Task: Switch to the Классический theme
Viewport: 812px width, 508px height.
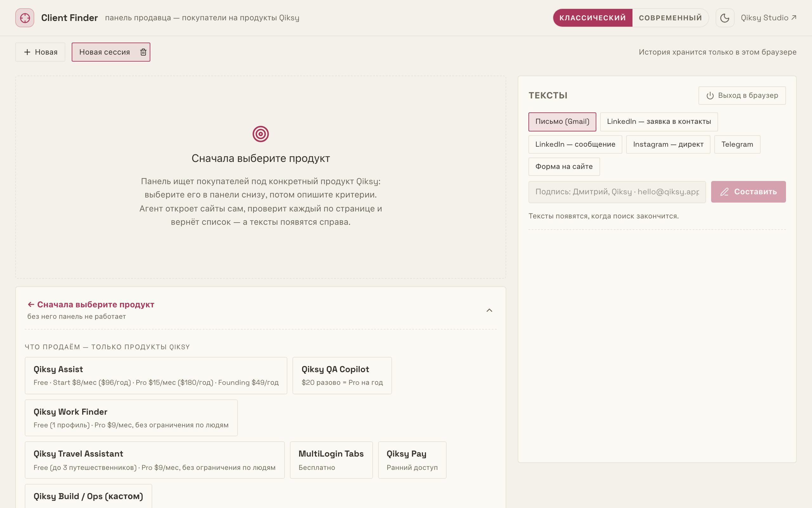Action: coord(593,18)
